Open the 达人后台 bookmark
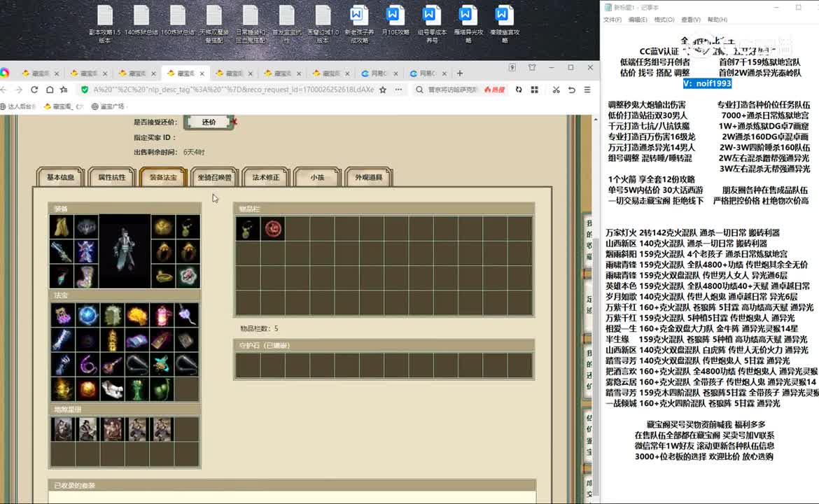Viewport: 819px width, 504px height. (x=18, y=106)
